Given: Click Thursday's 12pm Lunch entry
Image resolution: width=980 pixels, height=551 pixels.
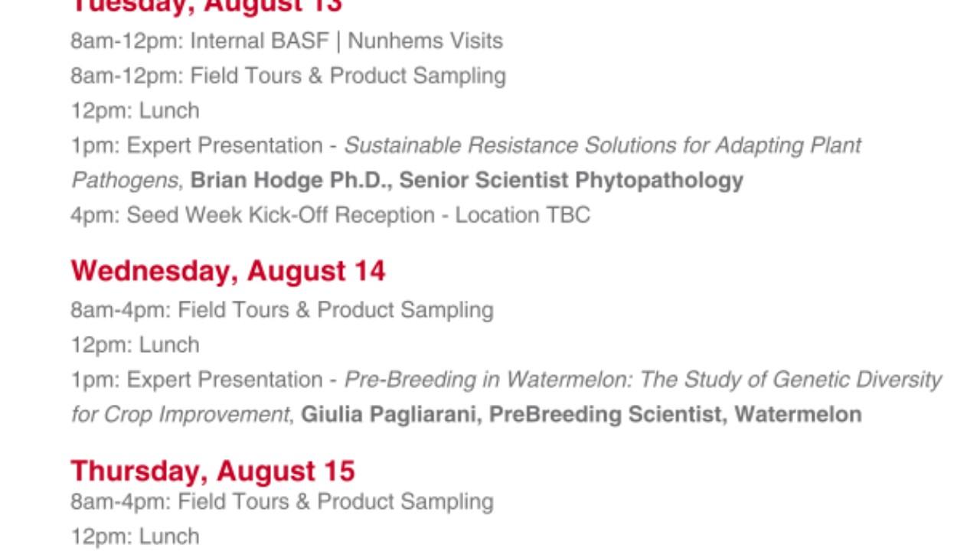Looking at the screenshot, I should coord(135,536).
